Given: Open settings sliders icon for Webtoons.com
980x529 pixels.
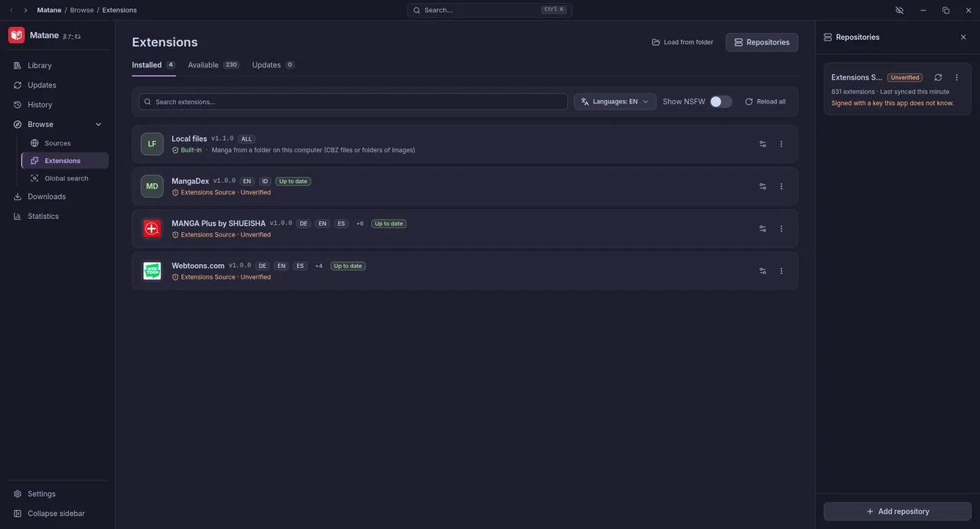Looking at the screenshot, I should pos(763,271).
